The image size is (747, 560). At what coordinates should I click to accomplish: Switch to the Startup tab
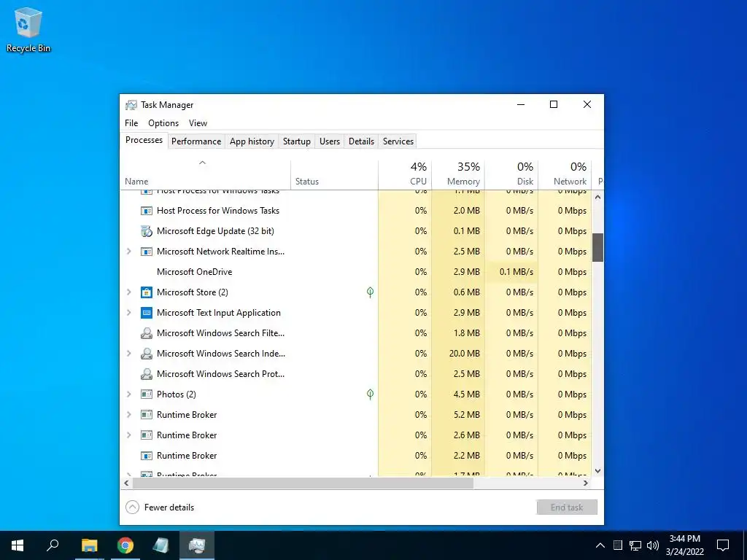pyautogui.click(x=297, y=141)
